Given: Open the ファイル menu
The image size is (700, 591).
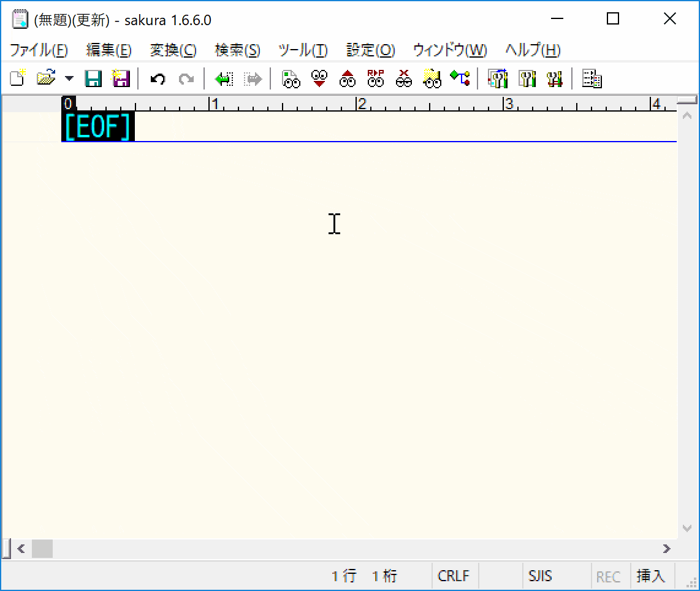Looking at the screenshot, I should [39, 50].
